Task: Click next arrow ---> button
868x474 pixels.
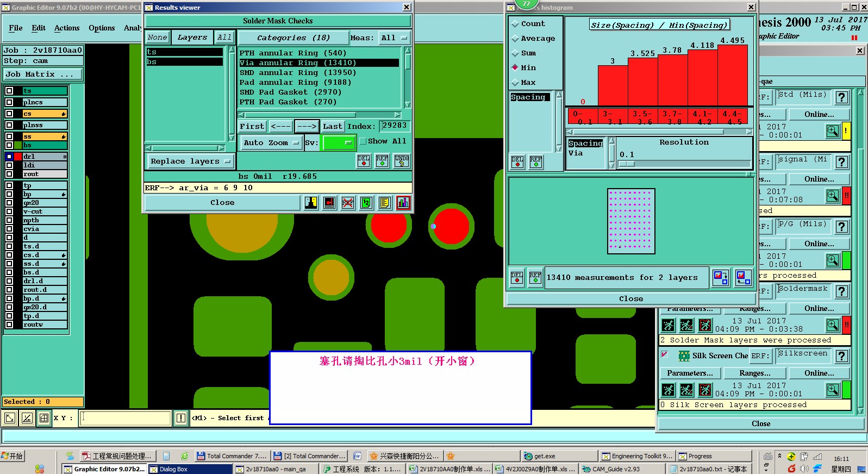Action: click(x=307, y=127)
